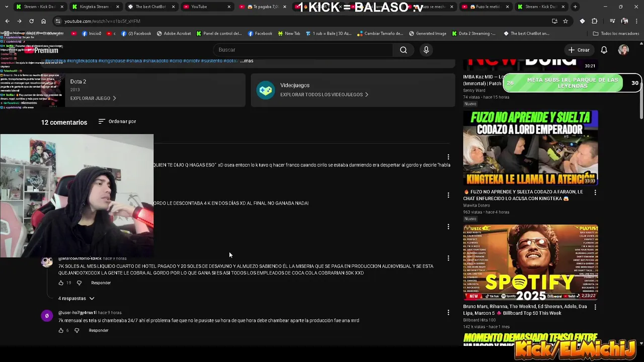Screen dimensions: 644x362
Task: Open options menu on user-ho7gy4mw1l comment
Action: click(448, 312)
